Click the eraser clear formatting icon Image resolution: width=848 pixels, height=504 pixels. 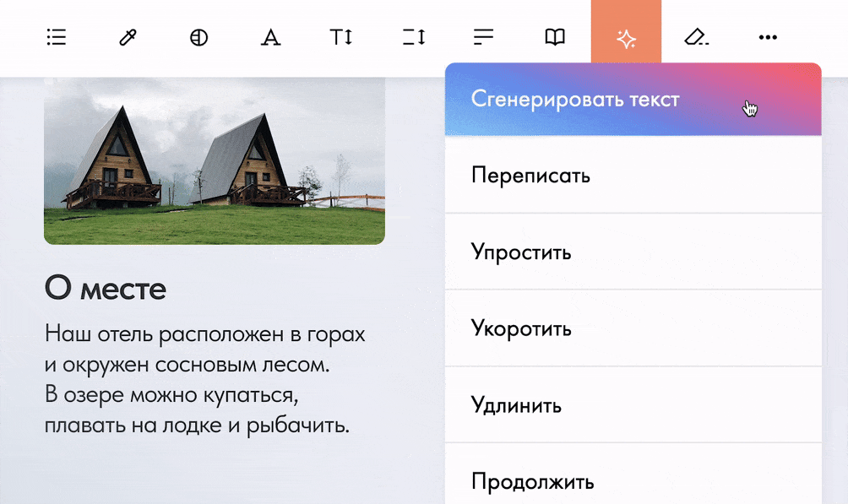click(697, 37)
